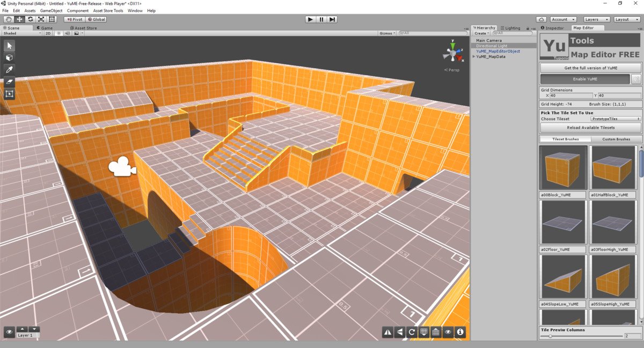Image resolution: width=644 pixels, height=348 pixels.
Task: Open the Layers dropdown
Action: click(x=597, y=19)
